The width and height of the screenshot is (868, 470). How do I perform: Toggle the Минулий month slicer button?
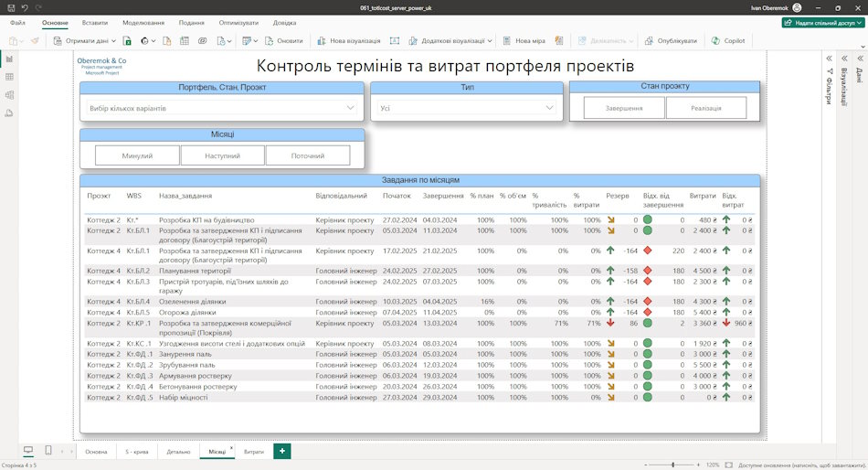coord(137,155)
